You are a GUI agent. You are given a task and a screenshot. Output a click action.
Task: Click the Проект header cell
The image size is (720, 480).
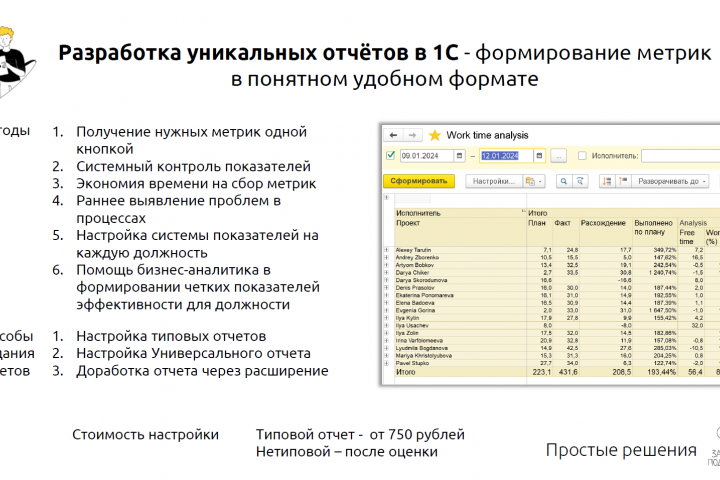(x=460, y=232)
